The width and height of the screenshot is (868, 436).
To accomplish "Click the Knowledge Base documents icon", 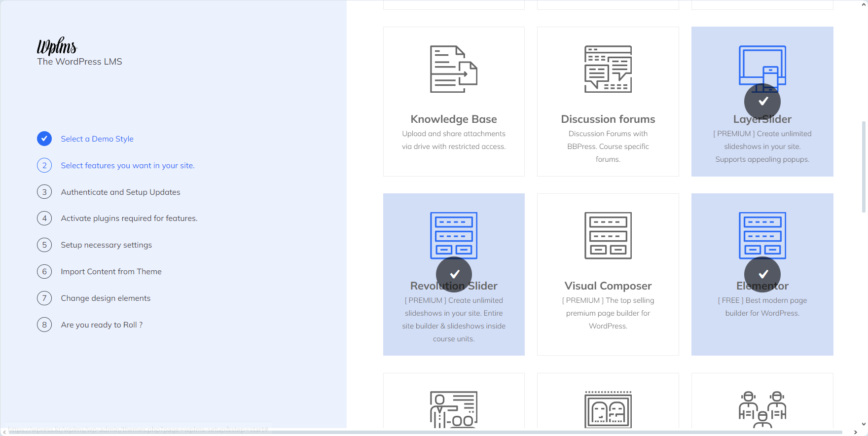I will tap(454, 69).
